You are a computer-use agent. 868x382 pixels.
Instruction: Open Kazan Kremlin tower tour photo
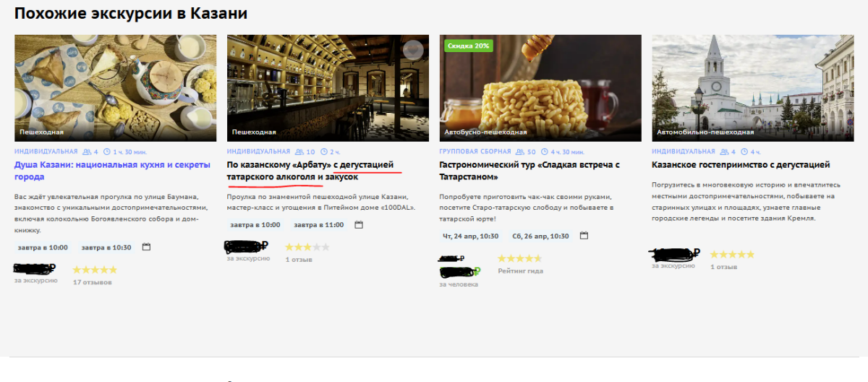[x=752, y=88]
